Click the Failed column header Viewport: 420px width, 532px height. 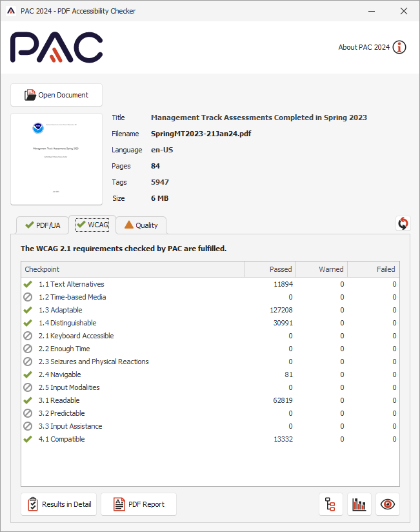point(374,269)
